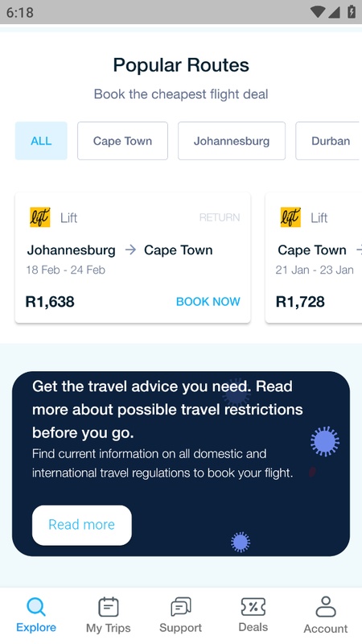Tap Lift logo on second route card

tap(290, 217)
